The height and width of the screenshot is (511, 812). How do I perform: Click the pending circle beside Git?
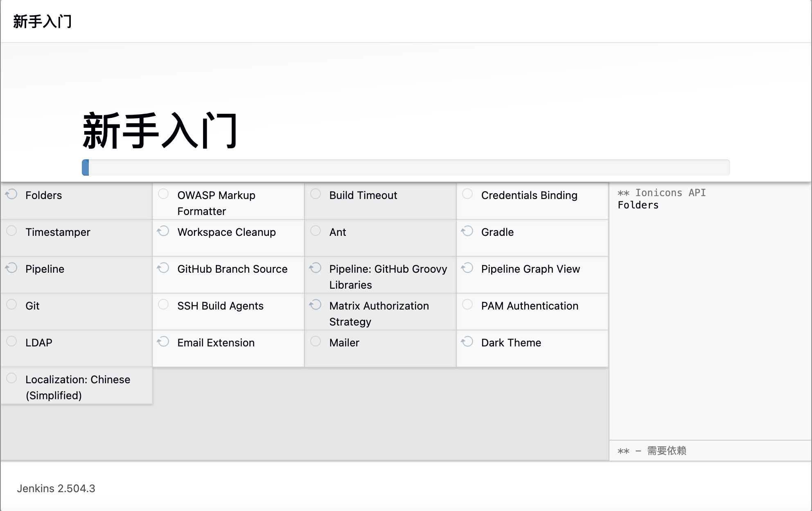(x=11, y=304)
